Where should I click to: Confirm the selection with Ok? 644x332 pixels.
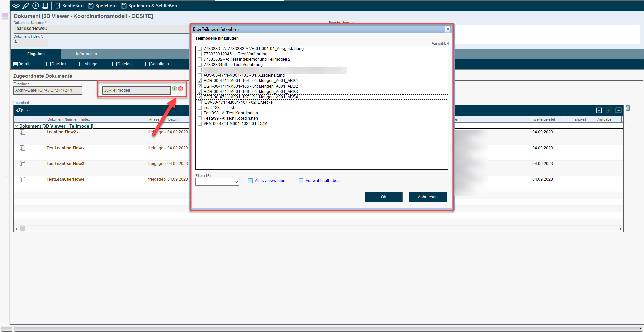(x=383, y=197)
